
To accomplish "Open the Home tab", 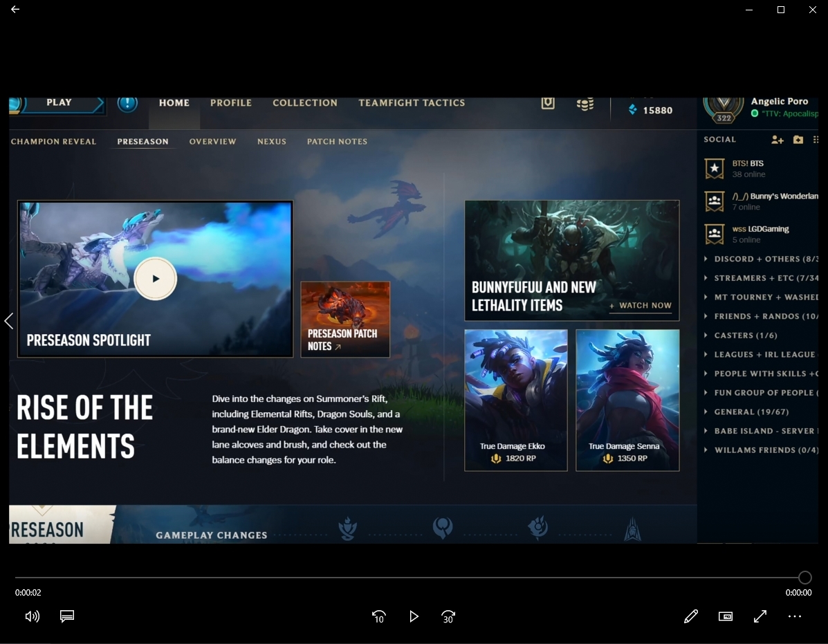I will pos(174,103).
